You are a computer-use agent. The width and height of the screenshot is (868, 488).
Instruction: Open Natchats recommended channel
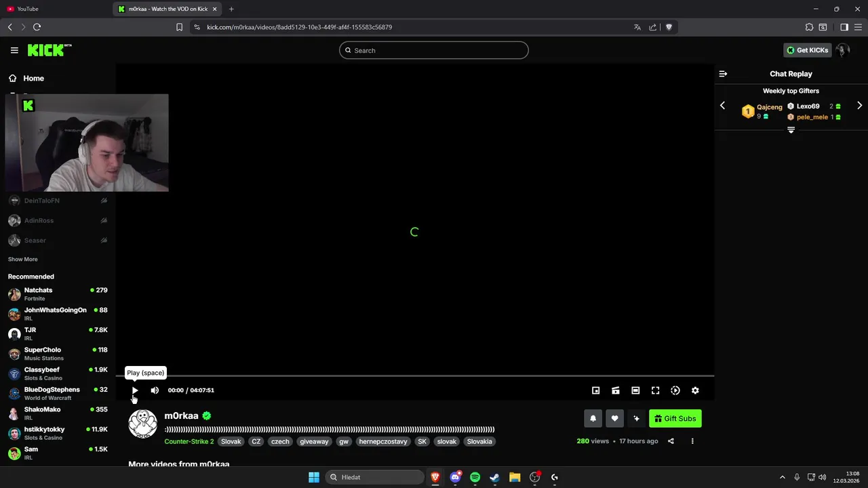pos(58,294)
